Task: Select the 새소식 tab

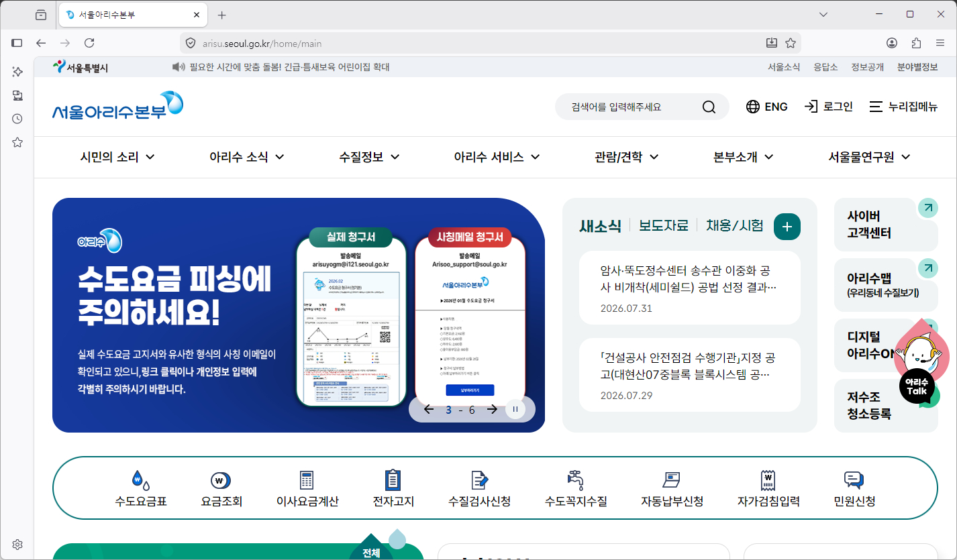Action: [x=600, y=226]
